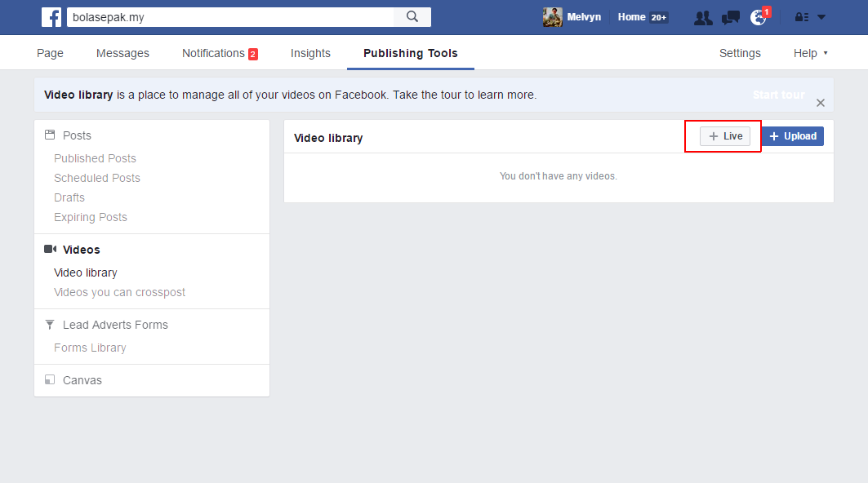Click the Lead Adverts Forms heading
The height and width of the screenshot is (483, 868).
(115, 325)
